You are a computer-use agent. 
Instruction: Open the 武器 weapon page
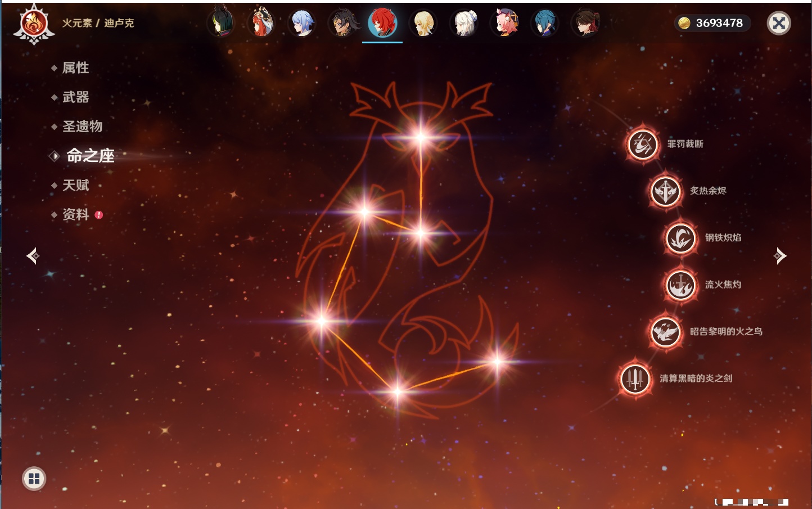(x=75, y=97)
